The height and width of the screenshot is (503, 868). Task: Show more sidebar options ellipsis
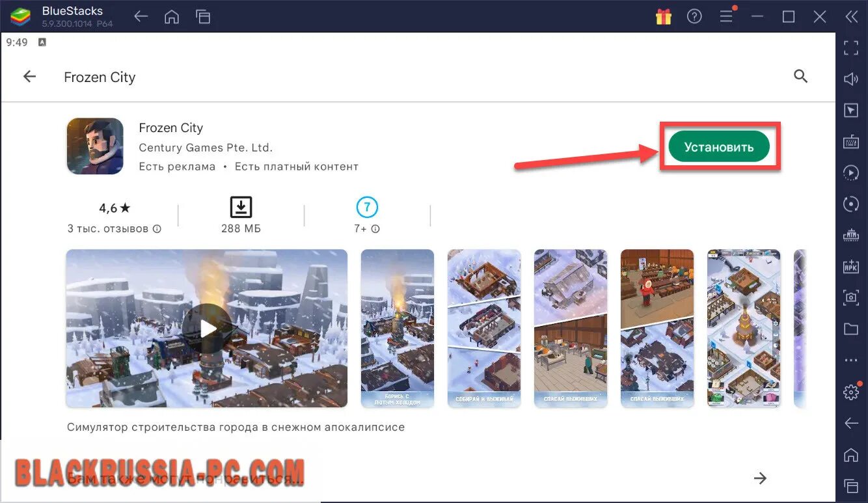point(851,360)
